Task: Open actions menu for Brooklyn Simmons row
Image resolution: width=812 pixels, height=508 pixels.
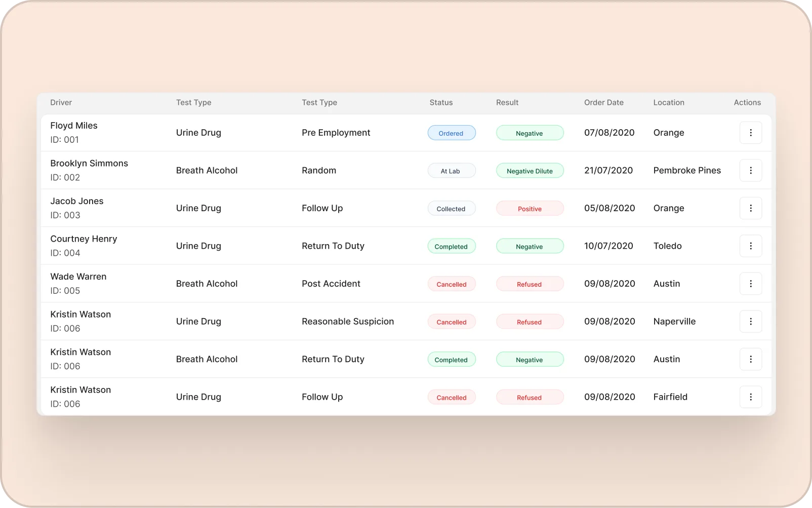Action: coord(751,171)
